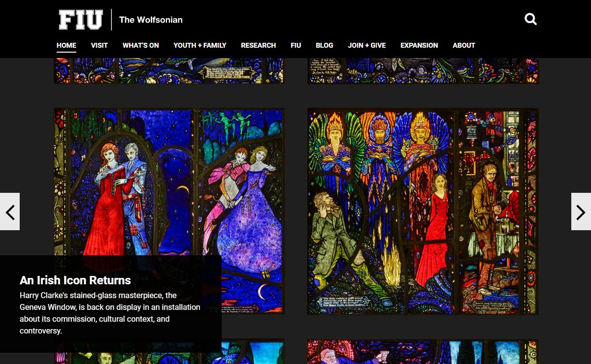
Task: Open The Wolfsonian site title link
Action: coord(151,20)
